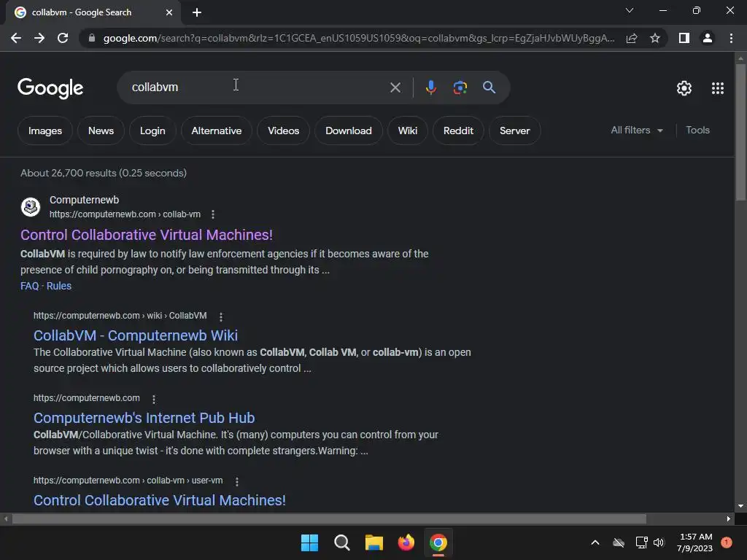This screenshot has height=560, width=747.
Task: Open Computernewb's Internet Pub Hub result
Action: pos(144,418)
